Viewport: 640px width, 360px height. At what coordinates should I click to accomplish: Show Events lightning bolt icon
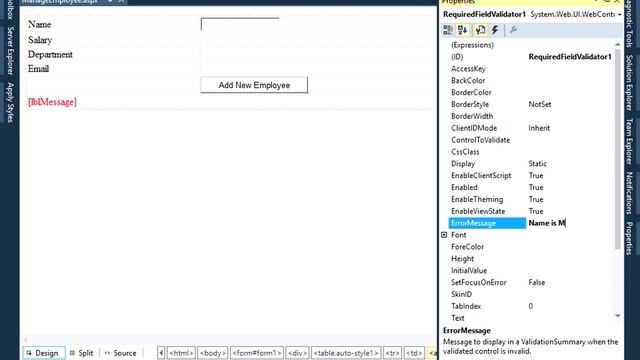click(x=495, y=30)
